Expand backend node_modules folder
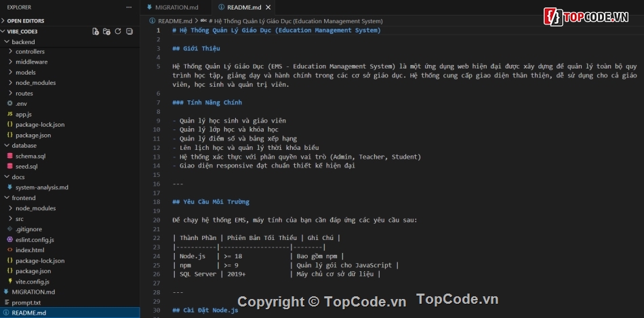The width and height of the screenshot is (644, 318). [x=35, y=83]
